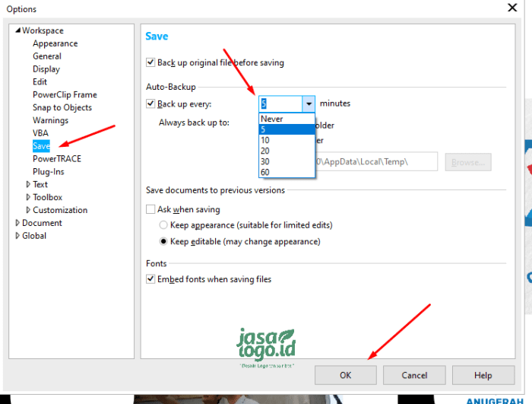Open the backup interval dropdown arrow
532x404 pixels.
click(x=308, y=104)
